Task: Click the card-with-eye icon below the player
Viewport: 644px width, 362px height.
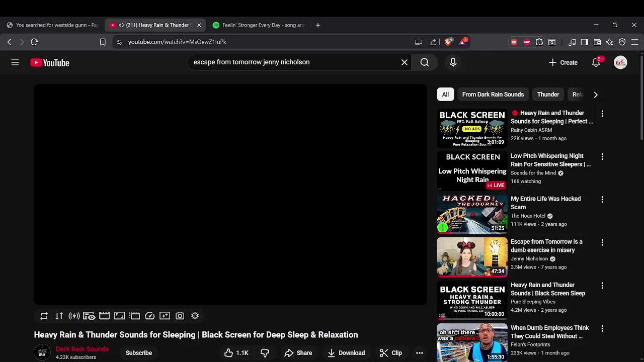Action: (x=89, y=316)
